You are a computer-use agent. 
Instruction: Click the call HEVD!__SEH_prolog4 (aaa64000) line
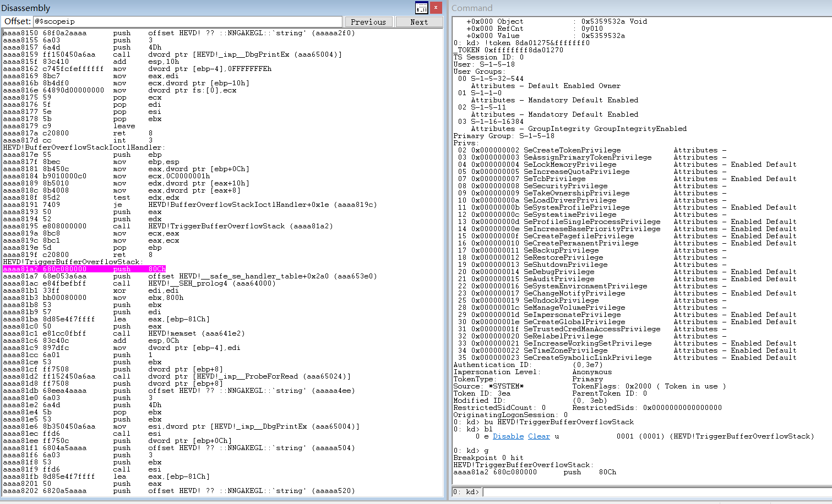139,283
